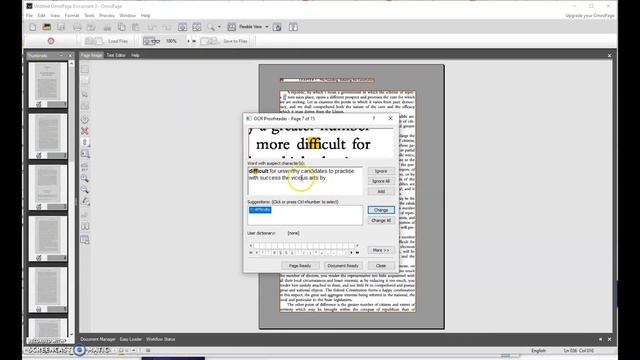Expand options with the More >> button
The image size is (640, 360).
381,250
